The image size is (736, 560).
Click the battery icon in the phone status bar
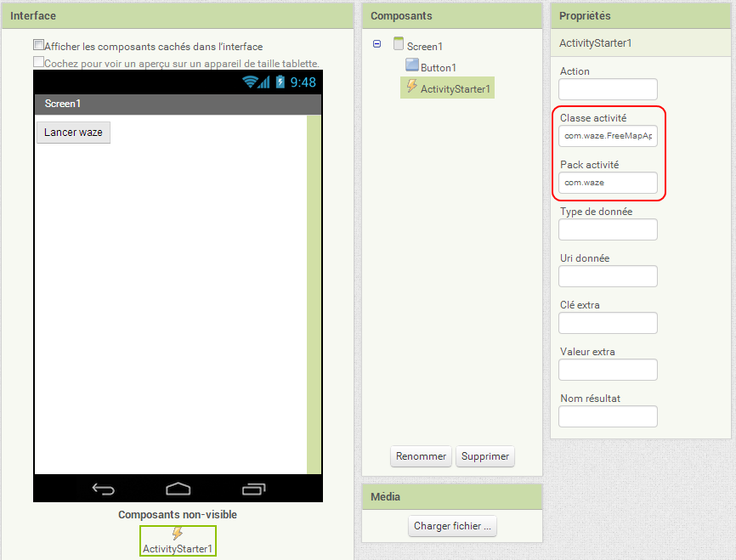coord(280,82)
